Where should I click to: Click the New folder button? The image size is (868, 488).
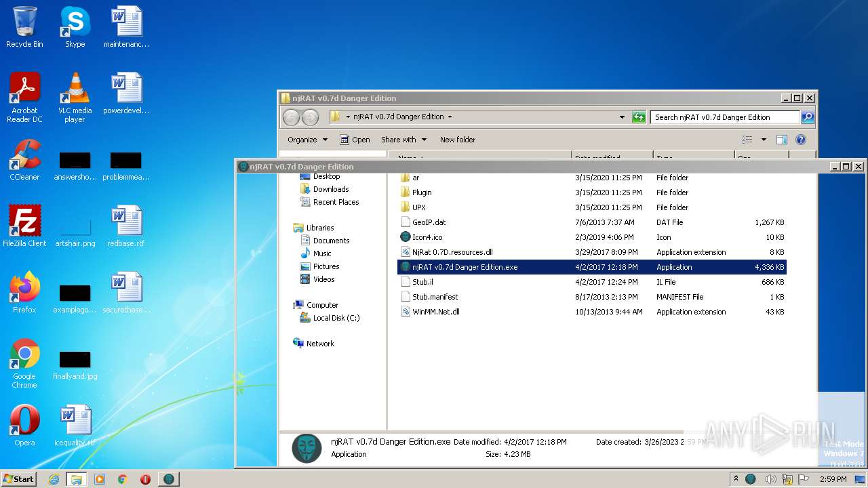click(x=458, y=140)
